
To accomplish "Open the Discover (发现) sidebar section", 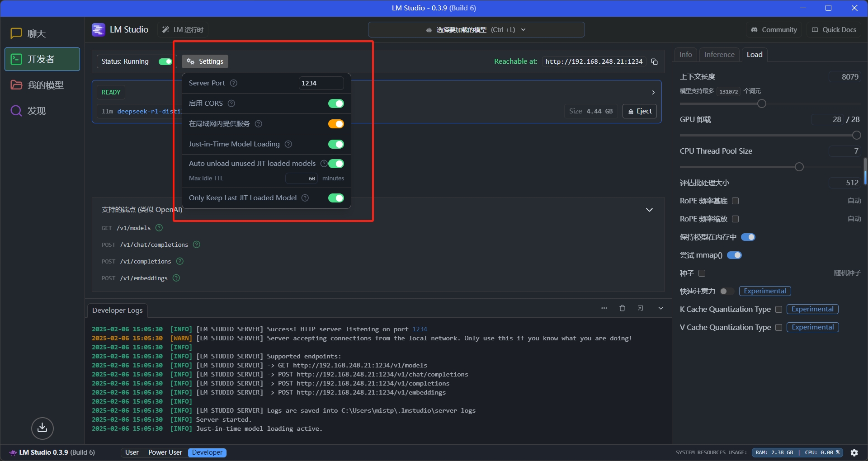I will point(42,111).
